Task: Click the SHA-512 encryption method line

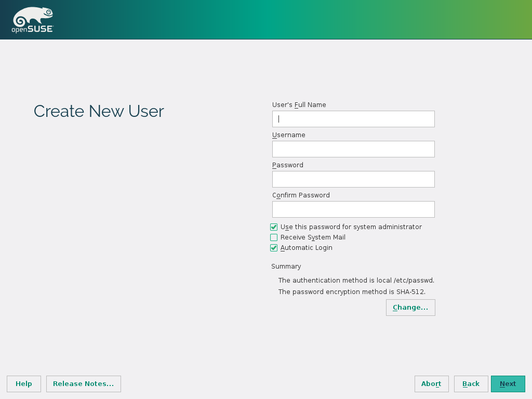Action: 352,292
